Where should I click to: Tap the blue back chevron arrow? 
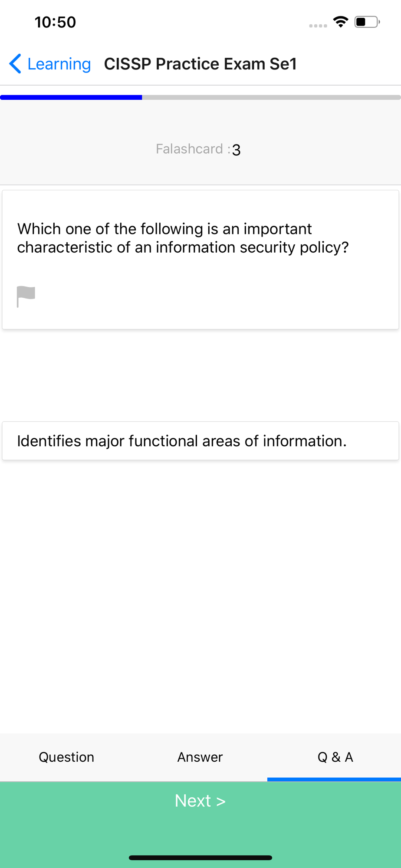pyautogui.click(x=15, y=64)
